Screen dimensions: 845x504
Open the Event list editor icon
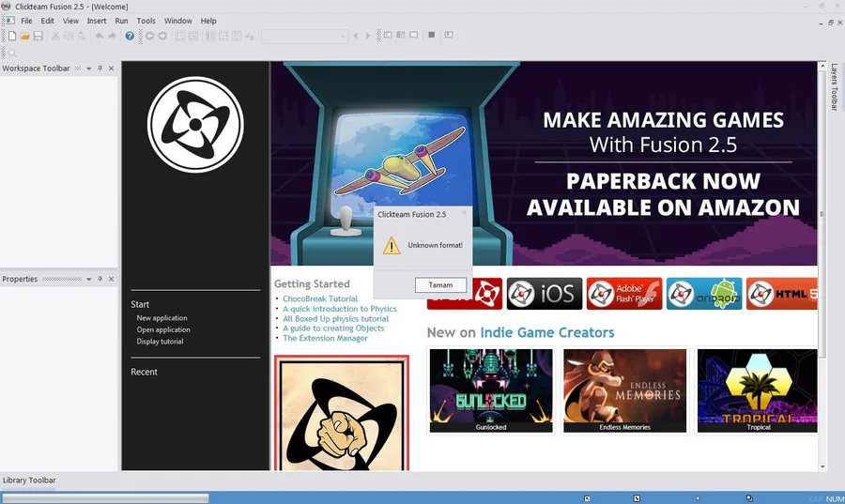pyautogui.click(x=223, y=36)
